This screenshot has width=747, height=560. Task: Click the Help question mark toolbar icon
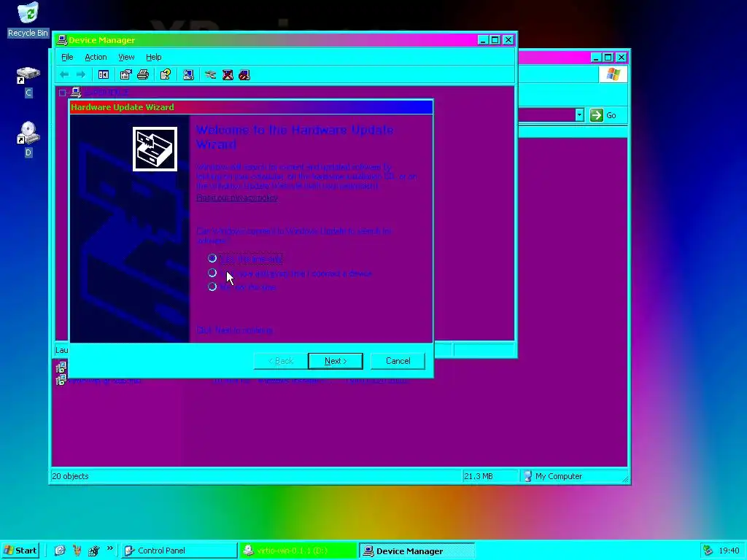166,75
